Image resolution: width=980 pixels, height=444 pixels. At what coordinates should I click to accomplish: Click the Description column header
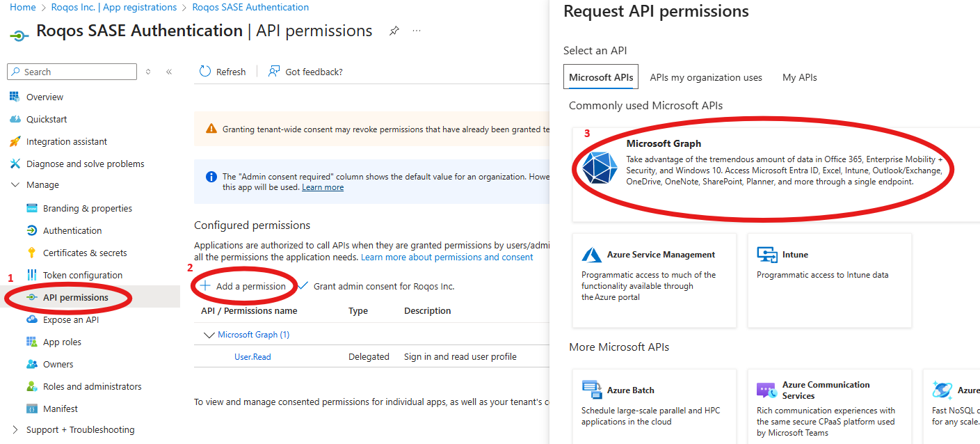[x=428, y=311]
